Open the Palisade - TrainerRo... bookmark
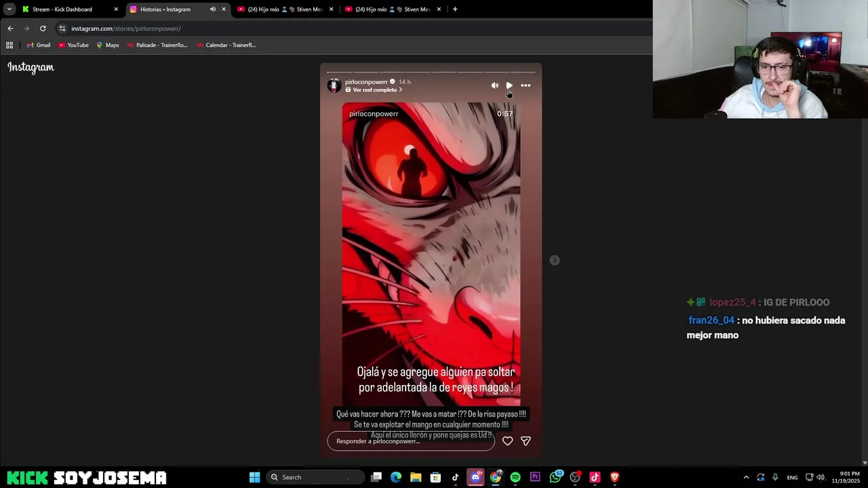Screen dimensions: 868x488 (x=157, y=45)
